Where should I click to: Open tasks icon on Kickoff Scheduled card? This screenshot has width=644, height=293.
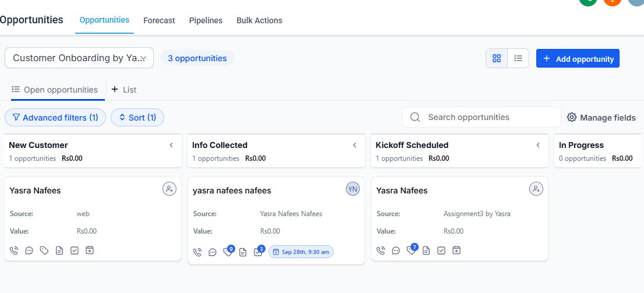(441, 250)
